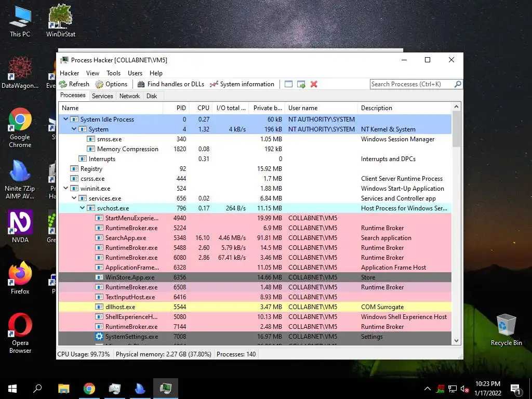Sort by the I/O total column header
532x399 pixels.
click(x=230, y=108)
